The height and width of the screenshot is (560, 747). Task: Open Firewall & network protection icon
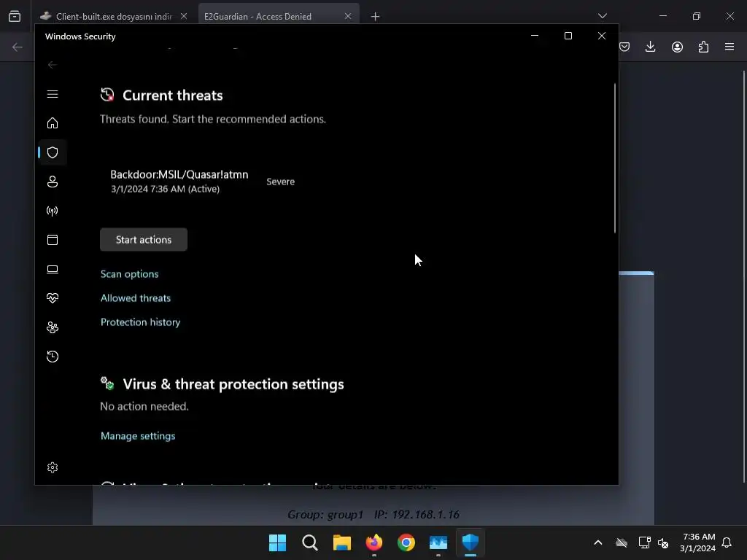[53, 211]
